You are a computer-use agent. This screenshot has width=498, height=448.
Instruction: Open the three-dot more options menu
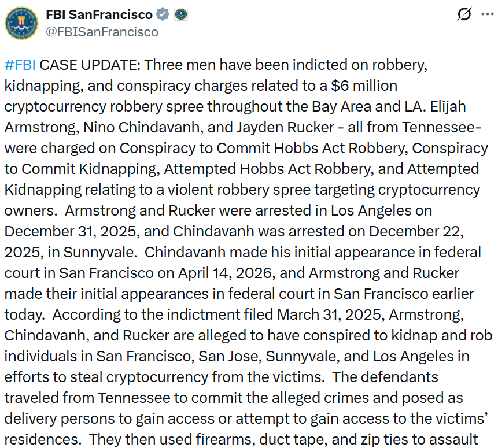[x=487, y=14]
